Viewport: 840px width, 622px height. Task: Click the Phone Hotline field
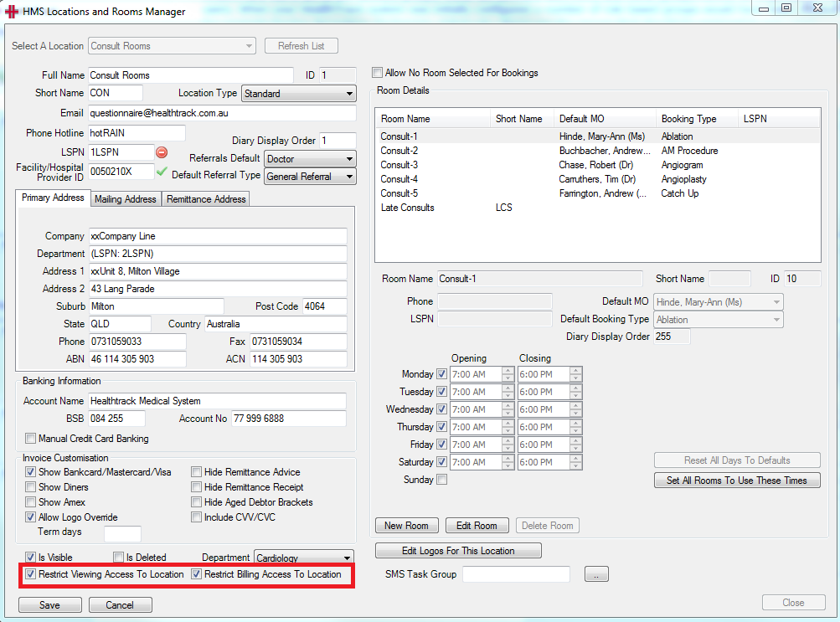[137, 133]
